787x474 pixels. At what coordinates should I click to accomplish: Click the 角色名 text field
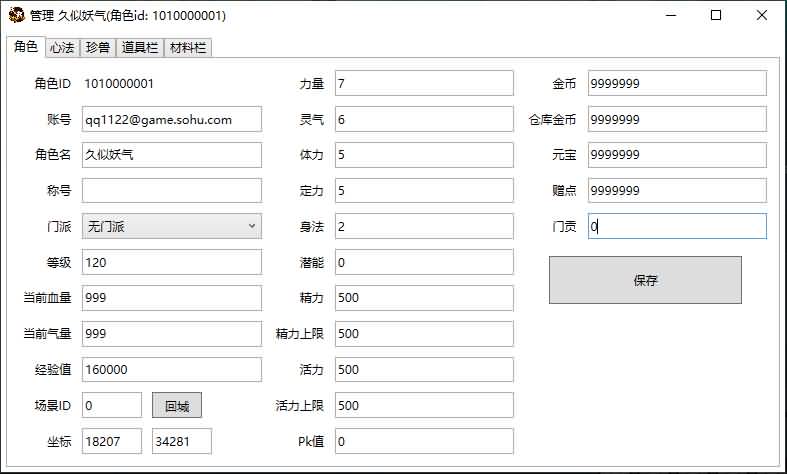[171, 155]
